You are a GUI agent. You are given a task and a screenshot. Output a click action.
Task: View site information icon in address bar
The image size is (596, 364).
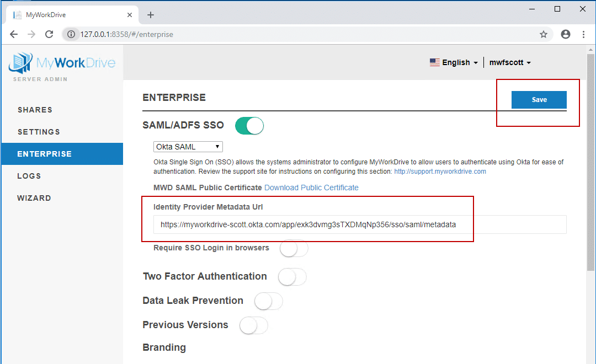click(x=71, y=34)
